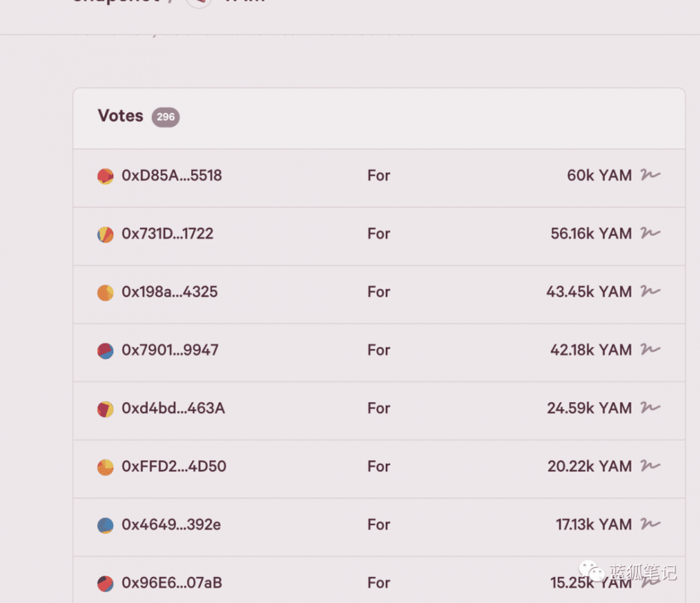Click the avatar of voter 0x731D...1722
Viewport: 700px width, 603px height.
coord(106,234)
